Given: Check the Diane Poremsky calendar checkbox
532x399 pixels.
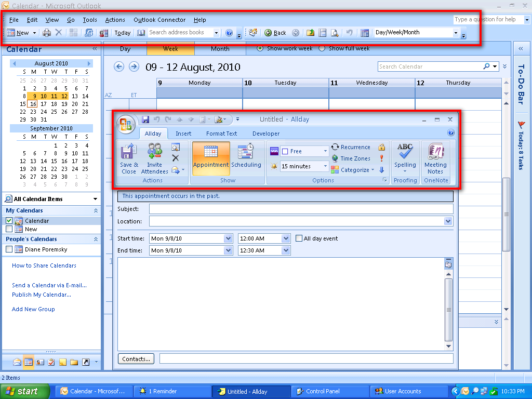Looking at the screenshot, I should pos(9,249).
